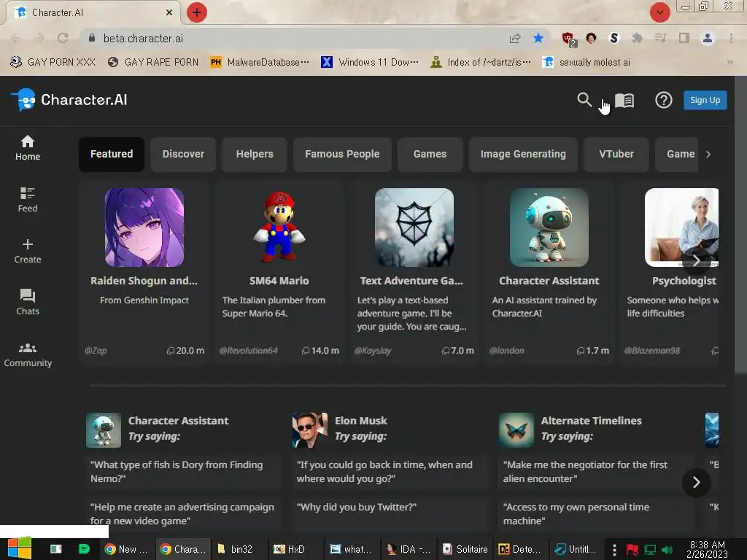The width and height of the screenshot is (747, 560).
Task: Choose the negotiator for alien encounter prompt
Action: click(x=596, y=472)
